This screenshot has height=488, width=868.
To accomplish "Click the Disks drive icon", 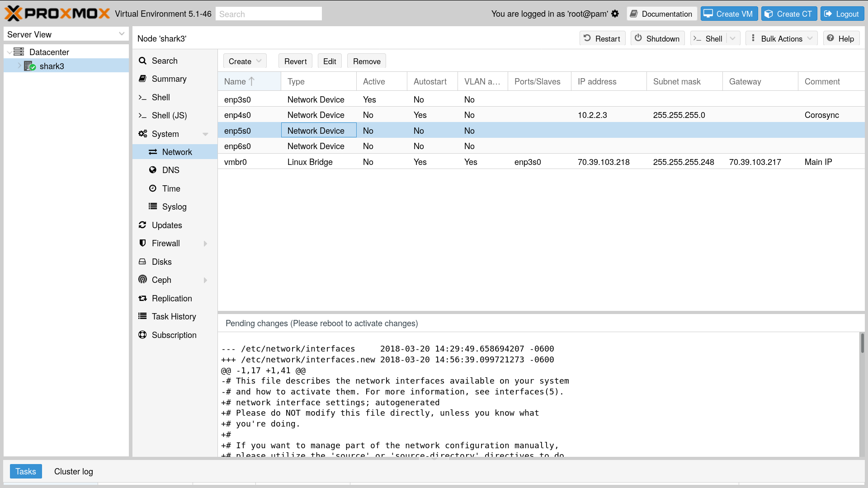I will pos(142,262).
